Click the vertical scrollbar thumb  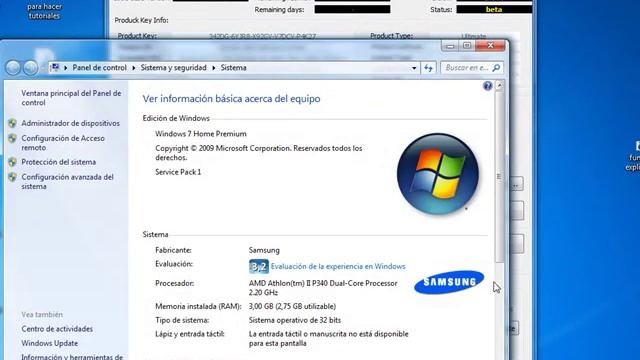pos(499,177)
